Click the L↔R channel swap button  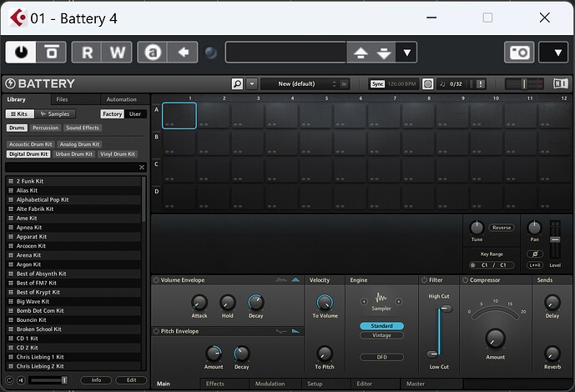[x=535, y=265]
